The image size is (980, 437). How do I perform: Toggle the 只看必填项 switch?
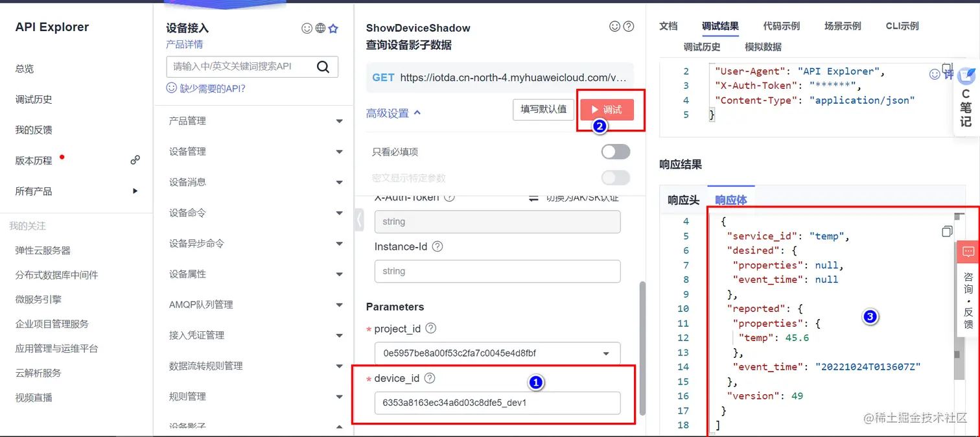[616, 152]
